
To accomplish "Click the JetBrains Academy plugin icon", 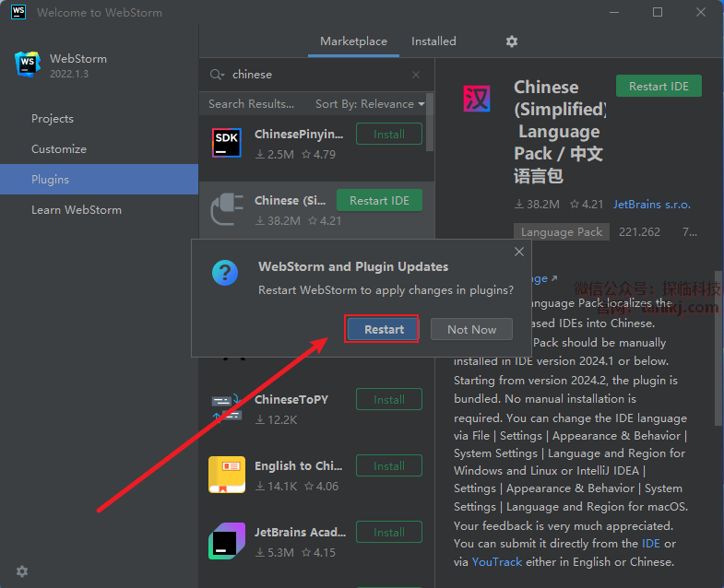I will (226, 541).
